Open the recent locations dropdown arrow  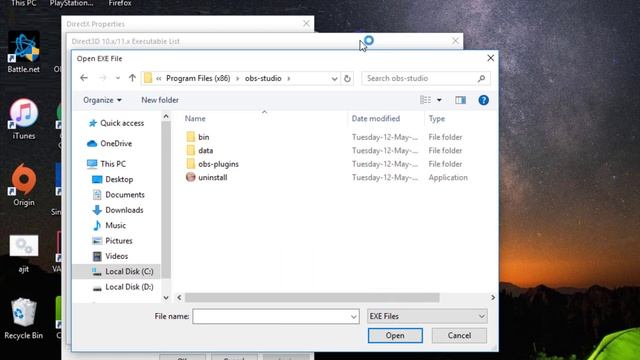tap(118, 78)
